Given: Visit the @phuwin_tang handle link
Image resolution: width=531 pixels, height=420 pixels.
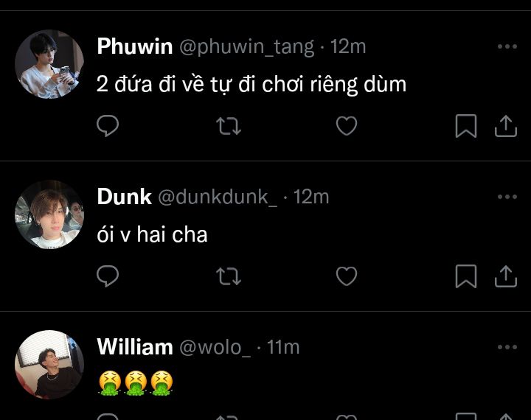Looking at the screenshot, I should coord(246,46).
